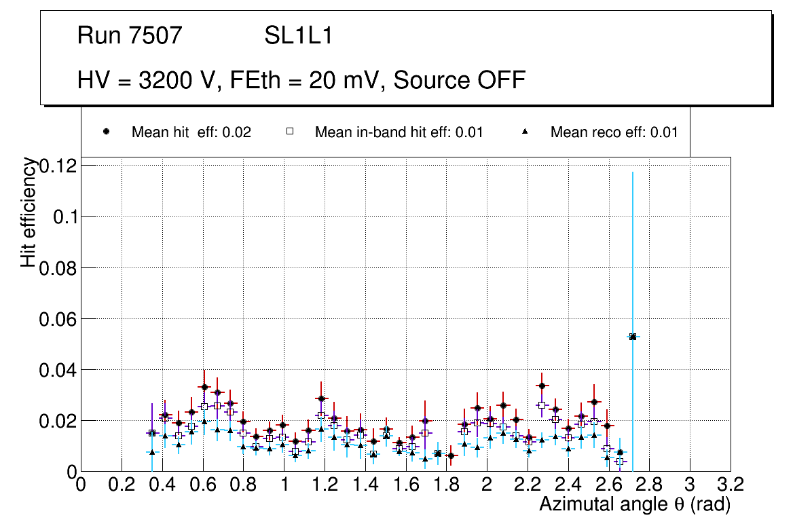Image resolution: width=812 pixels, height=524 pixels.
Task: Click the 'Mean hit eff: 0.02' legend label
Action: point(191,132)
